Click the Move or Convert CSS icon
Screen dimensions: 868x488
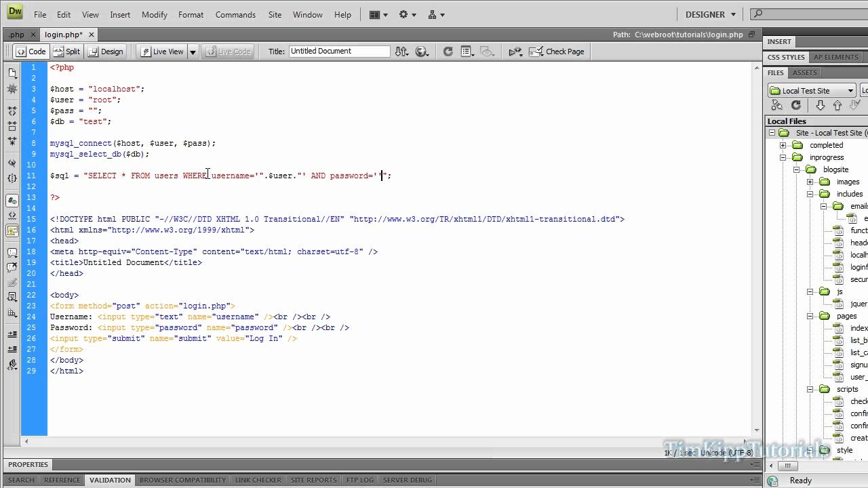12,312
